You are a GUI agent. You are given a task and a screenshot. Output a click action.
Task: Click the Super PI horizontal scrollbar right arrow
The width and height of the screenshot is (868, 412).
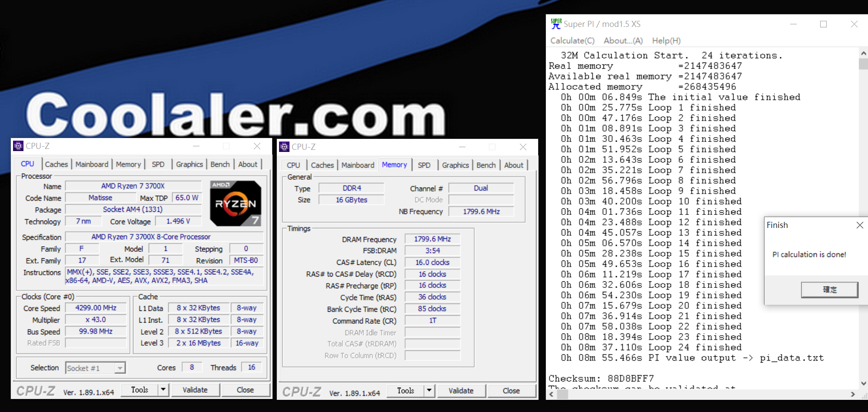coord(853,394)
